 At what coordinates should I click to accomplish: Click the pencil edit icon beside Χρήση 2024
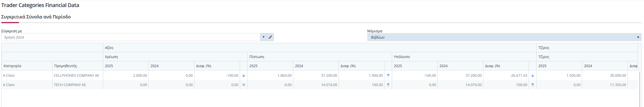pyautogui.click(x=270, y=37)
